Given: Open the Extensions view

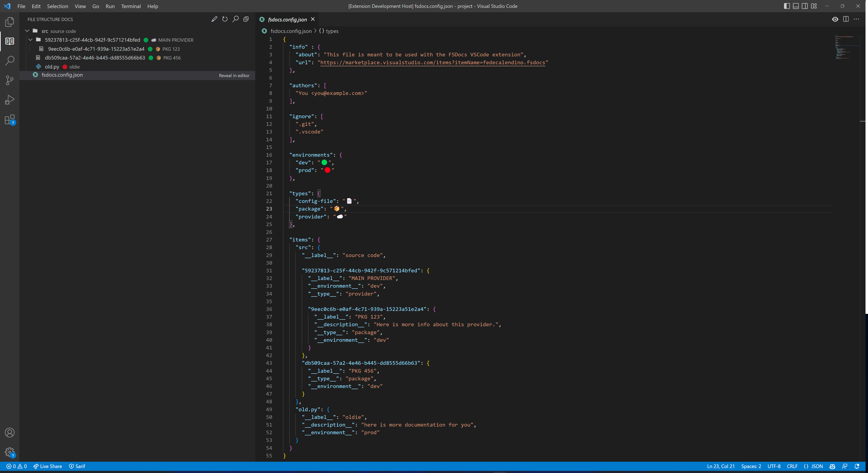Looking at the screenshot, I should (9, 119).
